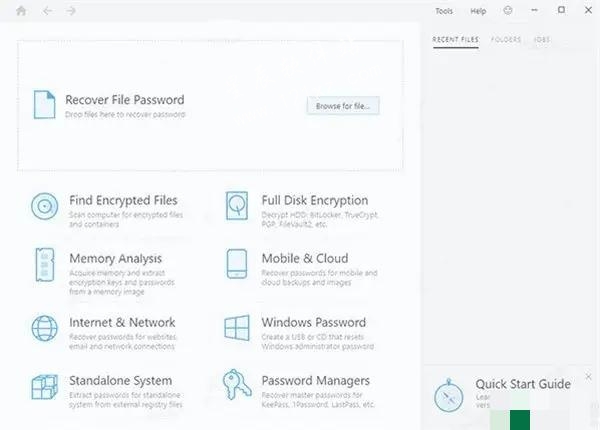This screenshot has width=600, height=430.
Task: Dismiss the Quick Start Guide panel
Action: (588, 376)
